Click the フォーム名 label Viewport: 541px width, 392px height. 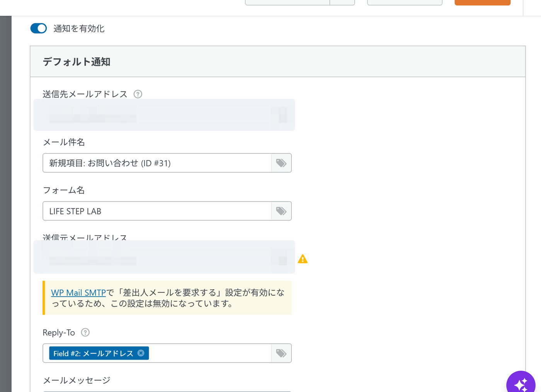[x=64, y=190]
